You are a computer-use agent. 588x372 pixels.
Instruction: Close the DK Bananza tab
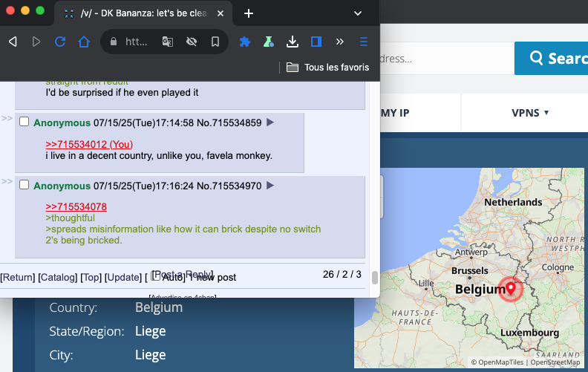[x=220, y=13]
